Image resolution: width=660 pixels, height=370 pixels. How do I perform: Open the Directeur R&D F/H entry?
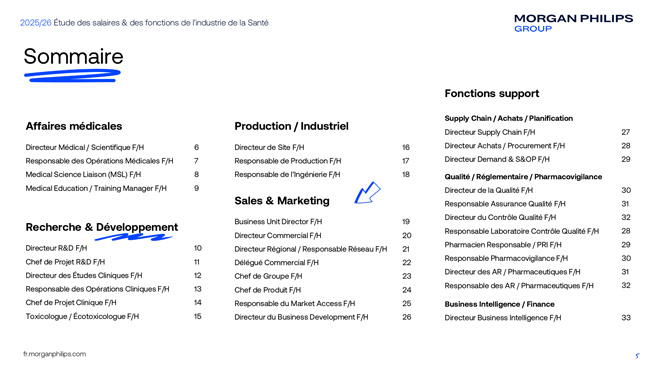tap(56, 248)
